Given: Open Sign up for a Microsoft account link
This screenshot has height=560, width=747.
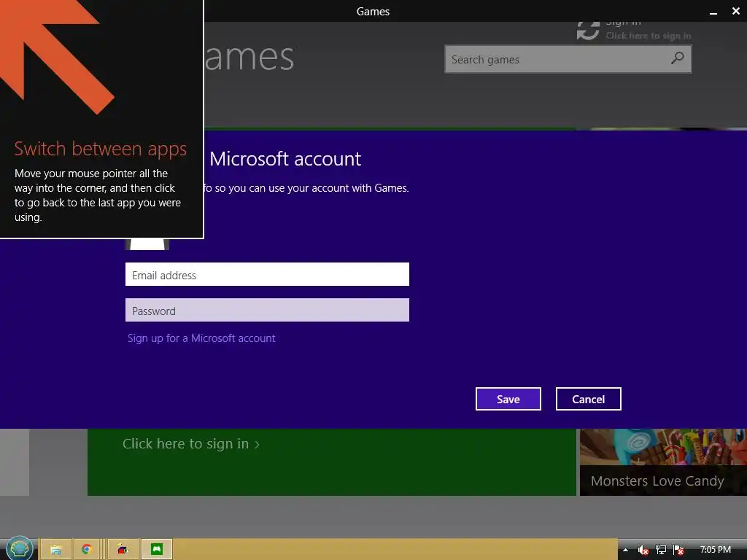Looking at the screenshot, I should pos(201,338).
